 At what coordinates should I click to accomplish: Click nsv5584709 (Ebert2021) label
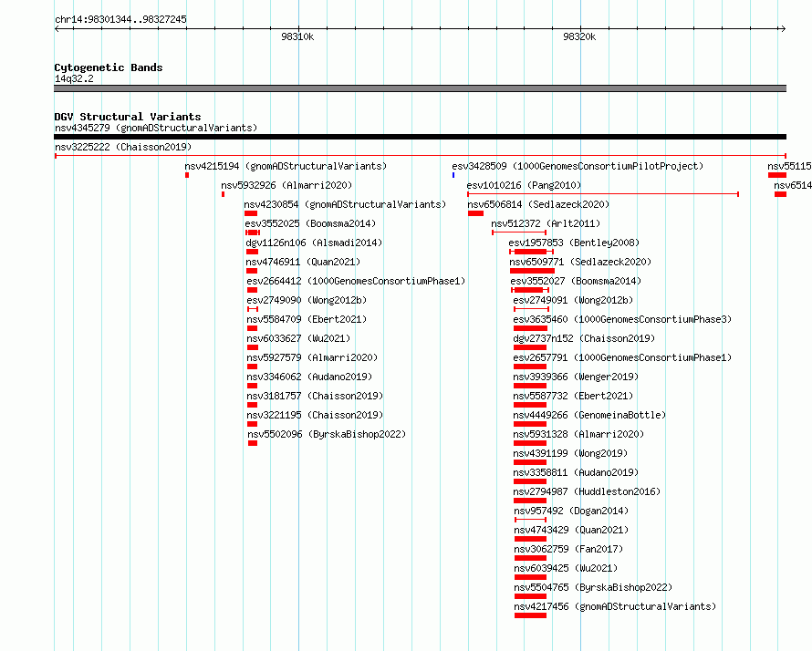pyautogui.click(x=307, y=319)
